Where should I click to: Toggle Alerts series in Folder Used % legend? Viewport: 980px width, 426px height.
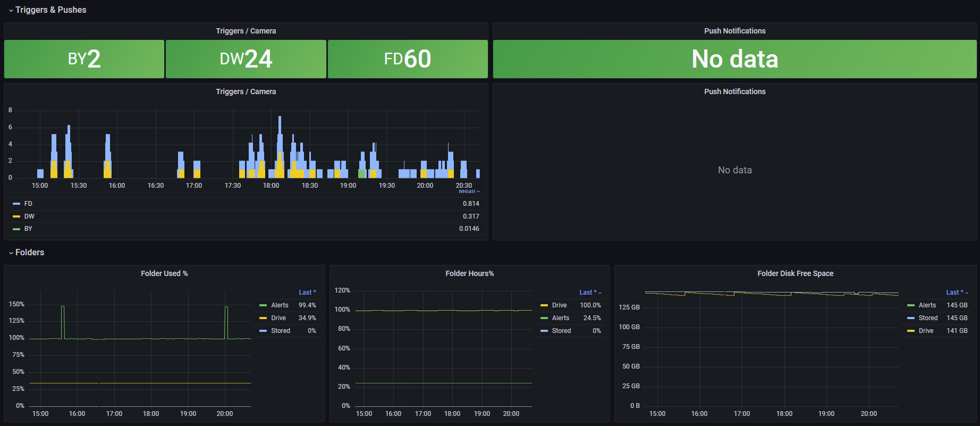pos(280,305)
